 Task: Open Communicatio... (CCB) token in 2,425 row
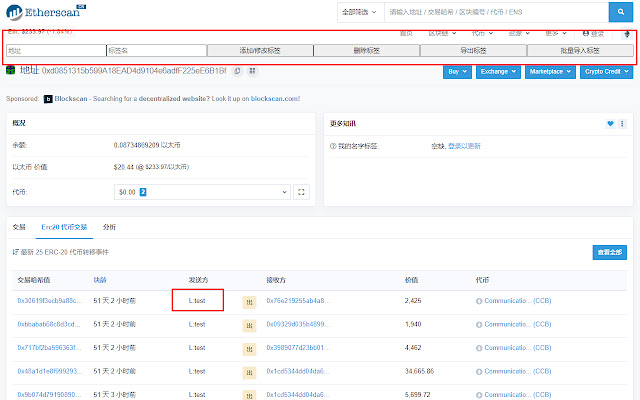pos(518,301)
